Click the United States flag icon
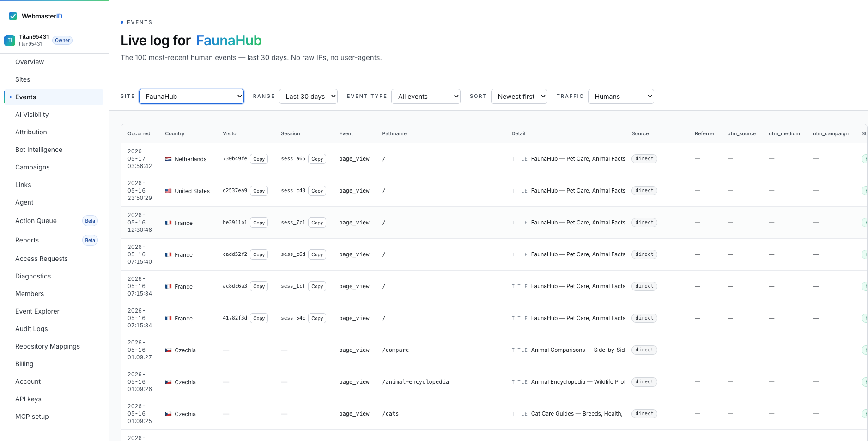This screenshot has width=868, height=441. (169, 191)
